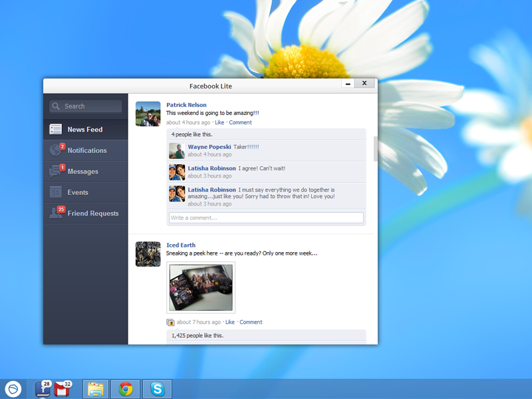Screen dimensions: 532x399
Task: Click the Friend Requests people icon
Action: 56,213
